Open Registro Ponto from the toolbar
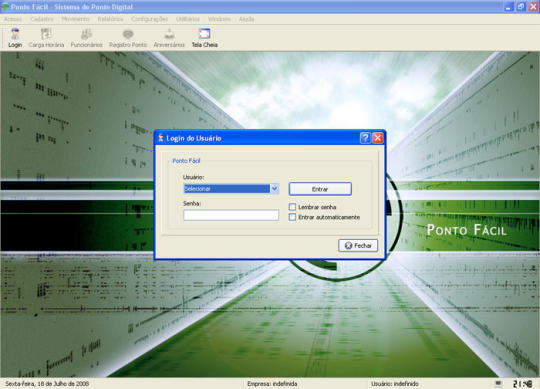 click(x=128, y=38)
